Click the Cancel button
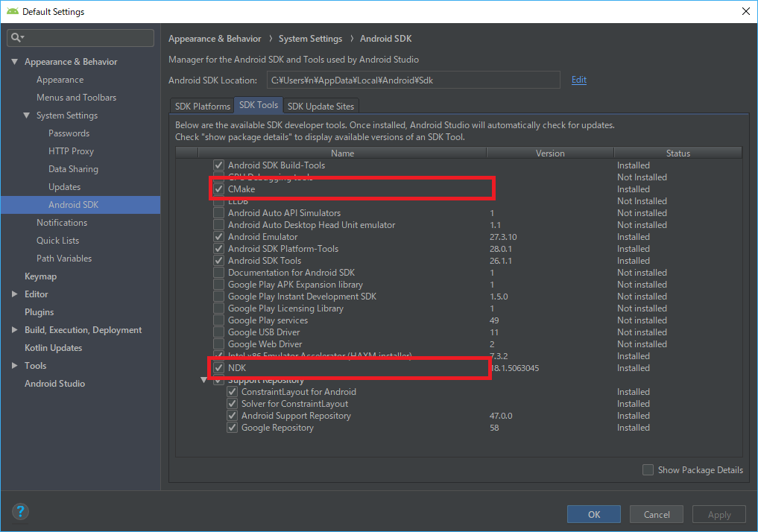 [657, 514]
